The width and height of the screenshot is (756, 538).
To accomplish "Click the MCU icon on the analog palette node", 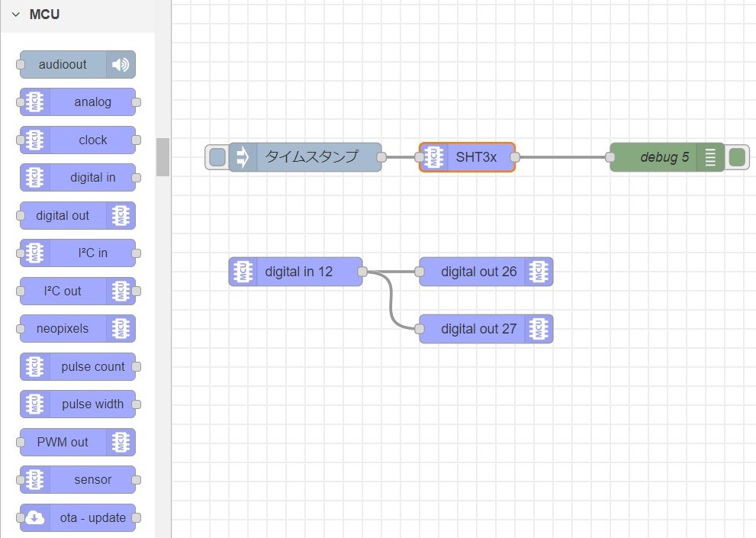I will [34, 101].
